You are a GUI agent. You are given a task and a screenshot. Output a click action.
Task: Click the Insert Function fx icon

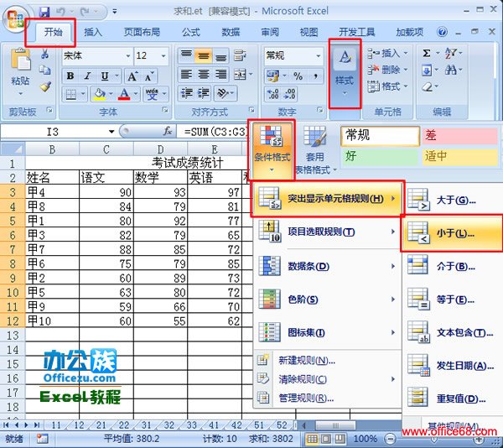click(x=168, y=131)
